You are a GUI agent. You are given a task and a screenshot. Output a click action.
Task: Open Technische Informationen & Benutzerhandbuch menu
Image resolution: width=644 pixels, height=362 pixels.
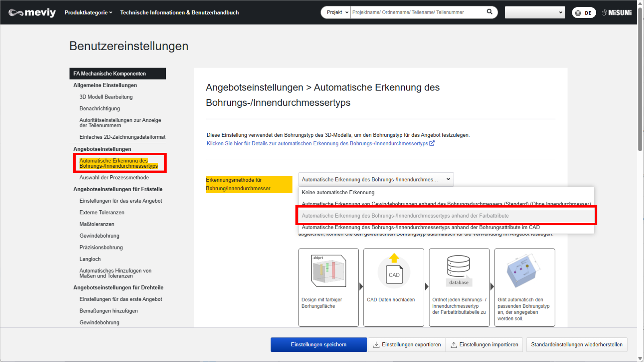point(180,12)
